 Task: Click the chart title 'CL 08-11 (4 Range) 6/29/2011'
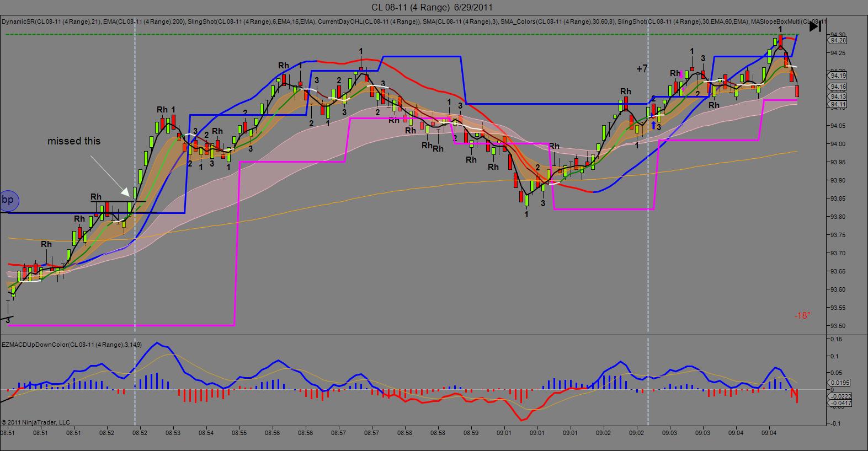point(432,7)
